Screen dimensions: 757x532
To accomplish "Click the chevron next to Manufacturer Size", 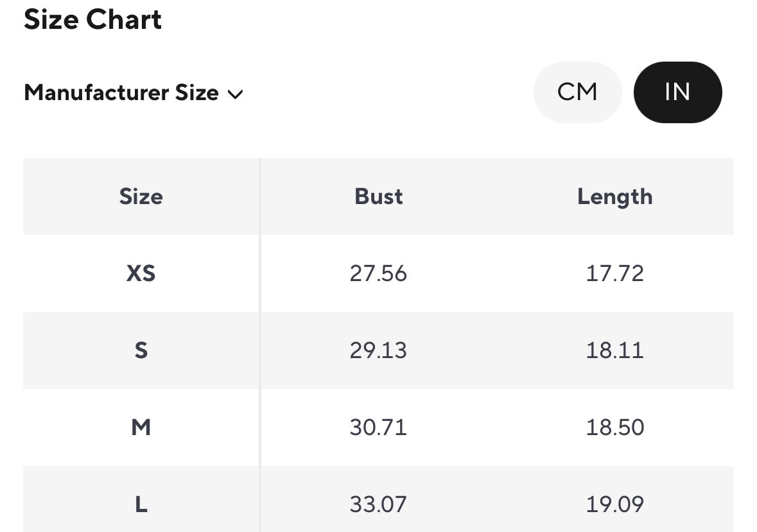I will click(235, 94).
